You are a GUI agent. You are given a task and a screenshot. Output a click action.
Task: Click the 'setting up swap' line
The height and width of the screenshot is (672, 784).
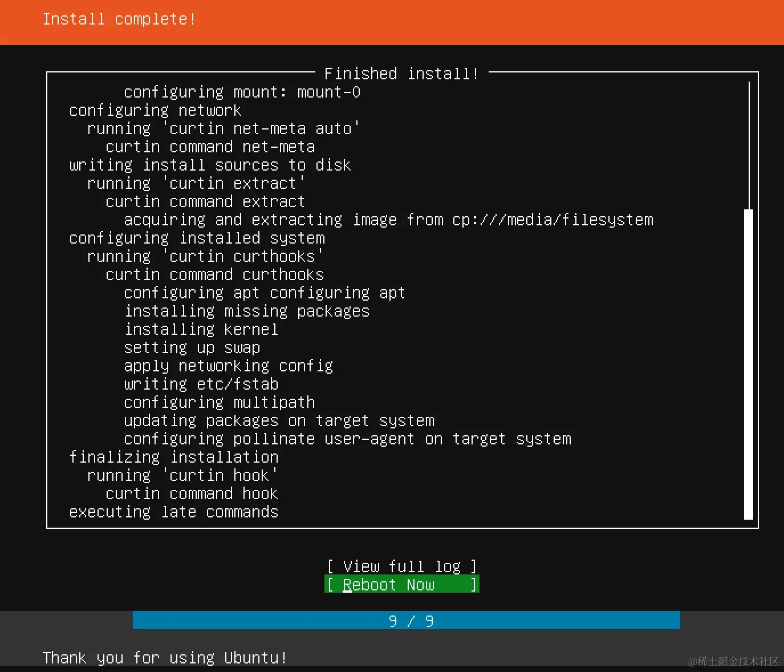[x=192, y=347]
